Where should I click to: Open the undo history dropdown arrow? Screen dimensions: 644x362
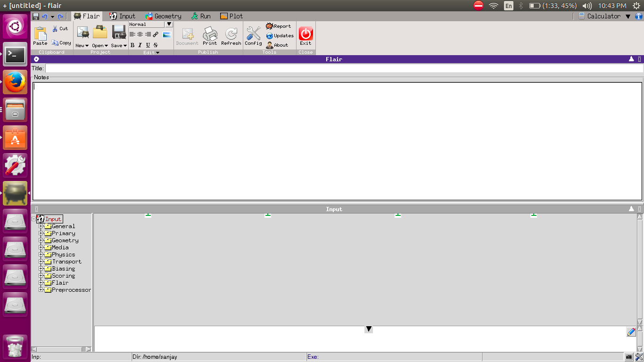pos(52,16)
